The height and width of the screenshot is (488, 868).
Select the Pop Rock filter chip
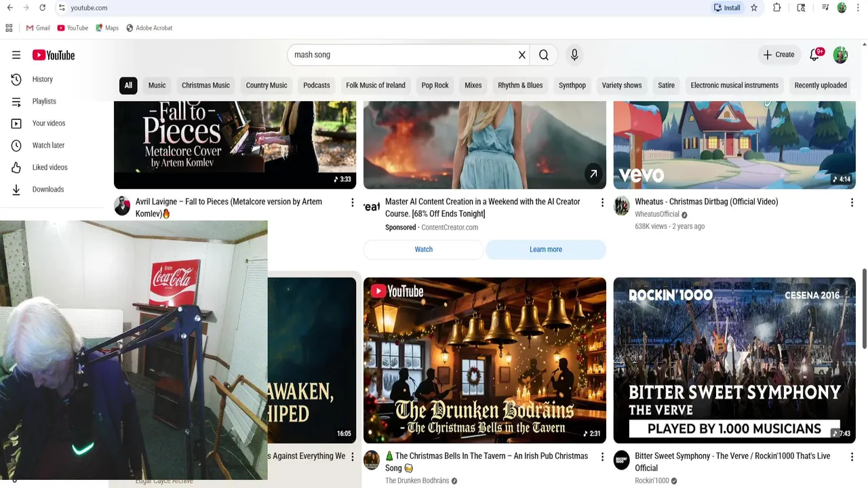click(x=435, y=85)
